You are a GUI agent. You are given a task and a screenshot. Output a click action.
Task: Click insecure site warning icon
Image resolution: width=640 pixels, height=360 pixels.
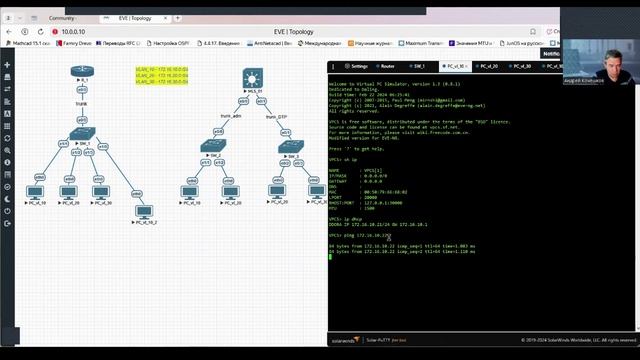55,31
